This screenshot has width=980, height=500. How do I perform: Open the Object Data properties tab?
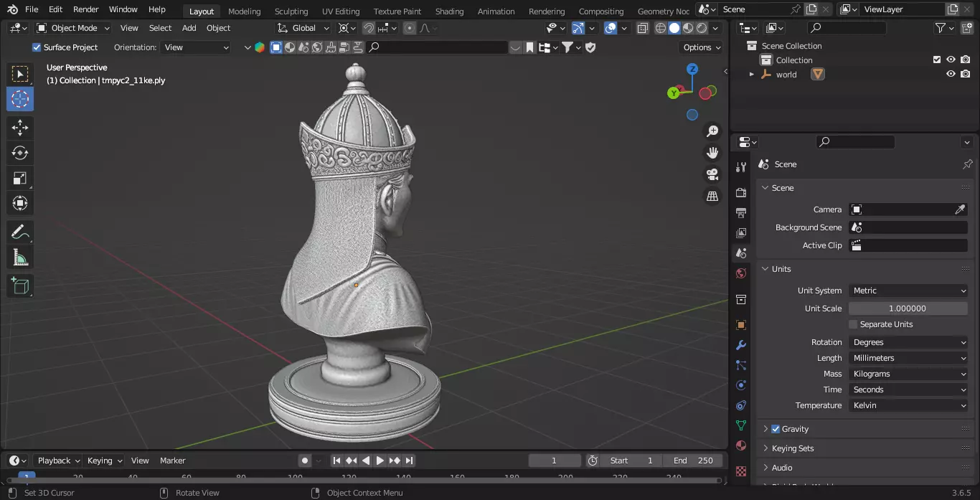(x=741, y=425)
